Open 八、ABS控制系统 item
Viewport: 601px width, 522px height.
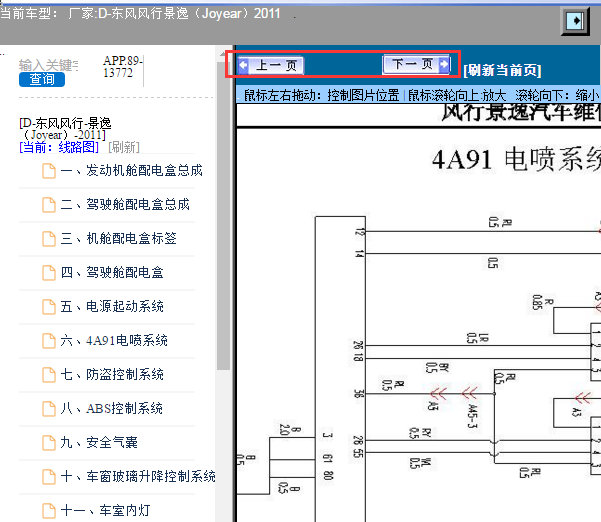(112, 409)
